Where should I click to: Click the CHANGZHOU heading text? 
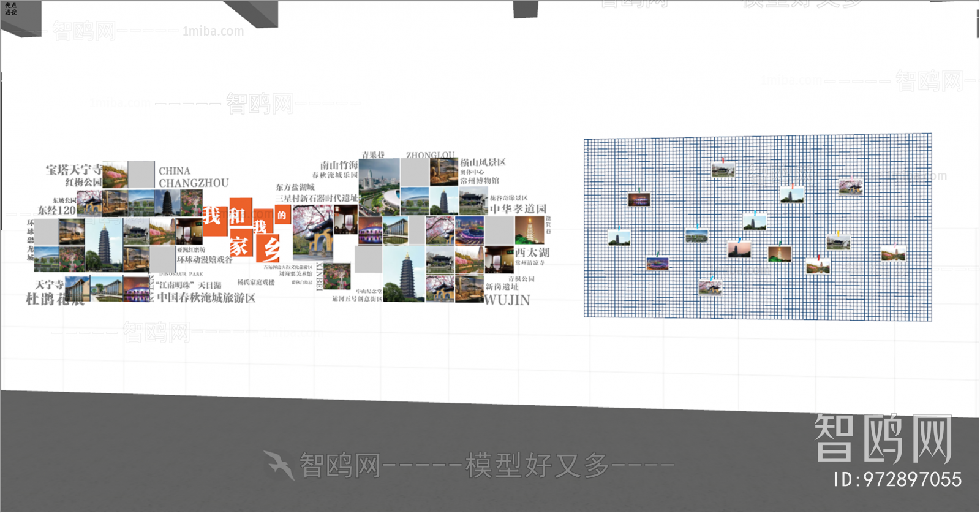coord(194,183)
